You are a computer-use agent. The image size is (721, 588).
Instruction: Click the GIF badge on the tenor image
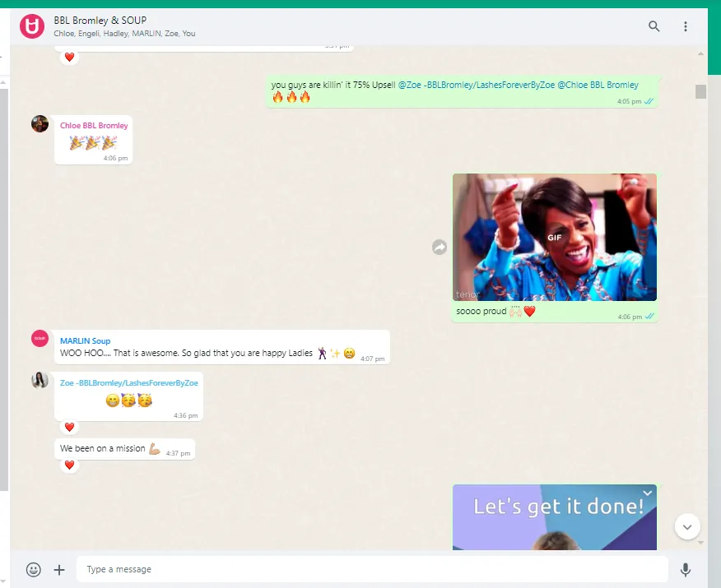click(x=555, y=238)
